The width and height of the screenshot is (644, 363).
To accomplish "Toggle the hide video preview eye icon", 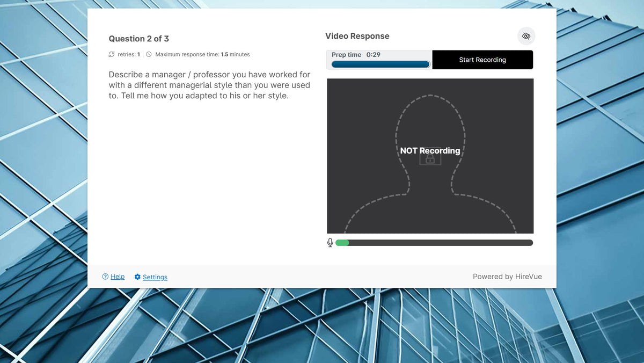I will [526, 36].
